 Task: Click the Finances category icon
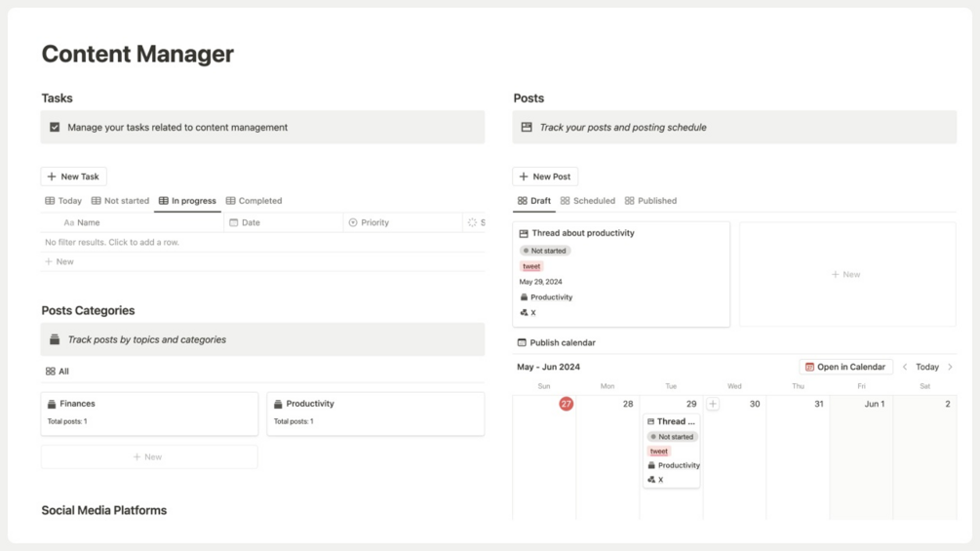[x=52, y=404]
